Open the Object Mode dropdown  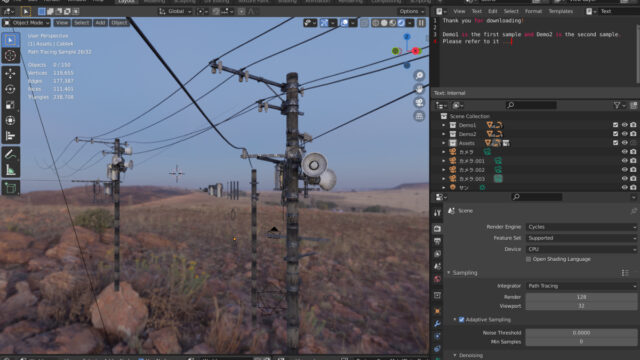[x=27, y=23]
